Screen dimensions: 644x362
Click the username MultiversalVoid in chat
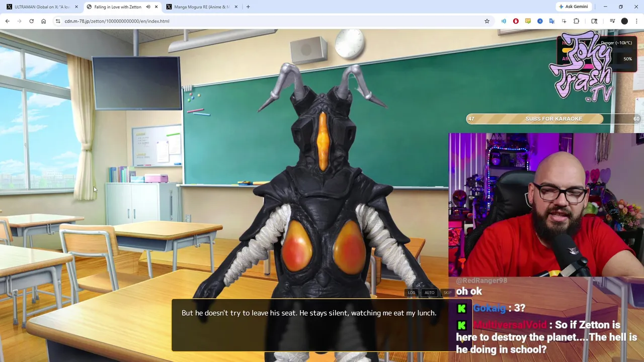pos(510,325)
